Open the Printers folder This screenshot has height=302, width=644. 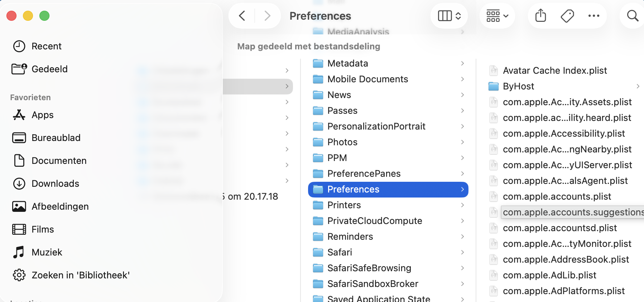344,205
